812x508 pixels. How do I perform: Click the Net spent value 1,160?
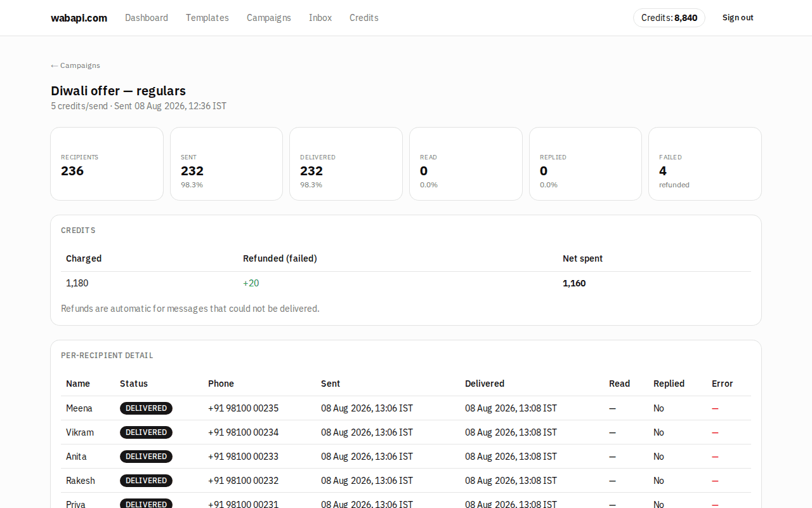coord(574,283)
